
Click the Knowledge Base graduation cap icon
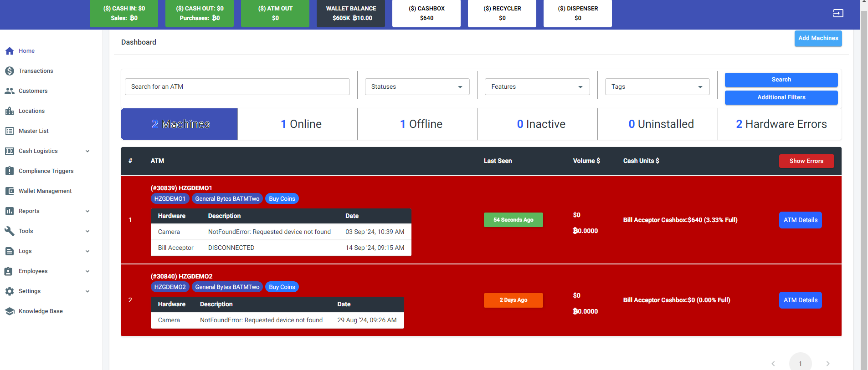tap(10, 311)
